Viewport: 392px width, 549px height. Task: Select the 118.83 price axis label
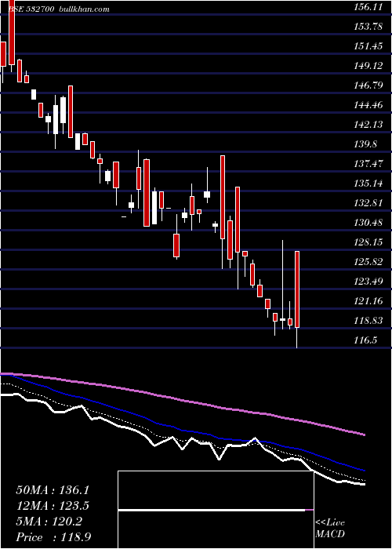click(x=368, y=321)
